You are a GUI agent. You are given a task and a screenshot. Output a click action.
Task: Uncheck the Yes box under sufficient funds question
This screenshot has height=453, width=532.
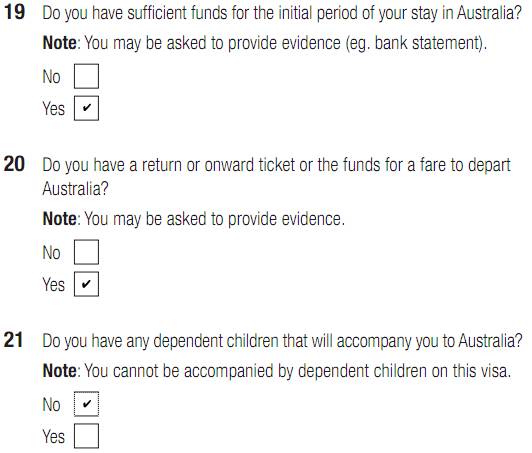click(x=86, y=108)
